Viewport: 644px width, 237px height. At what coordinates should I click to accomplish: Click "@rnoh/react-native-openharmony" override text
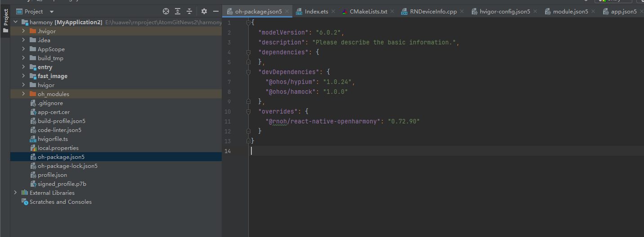[323, 121]
